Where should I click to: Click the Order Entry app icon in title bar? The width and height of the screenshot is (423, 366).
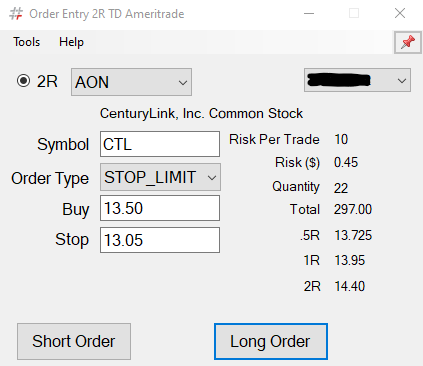coord(16,14)
